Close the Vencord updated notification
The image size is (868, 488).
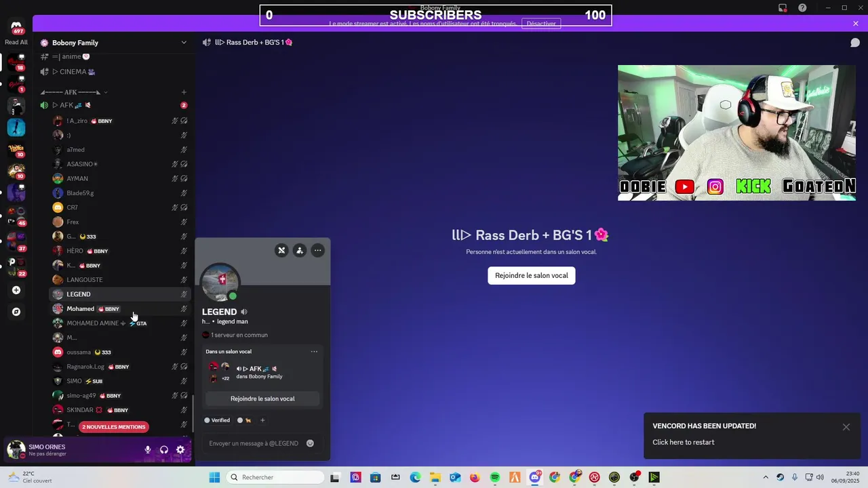pos(846,427)
